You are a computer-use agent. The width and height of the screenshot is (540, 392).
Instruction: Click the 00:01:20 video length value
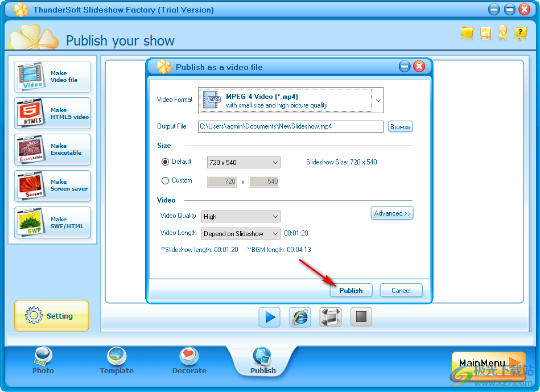296,233
